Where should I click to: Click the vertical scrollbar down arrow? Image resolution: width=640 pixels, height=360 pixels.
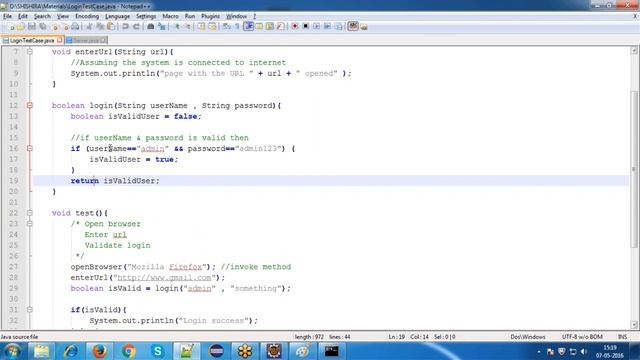coord(634,325)
